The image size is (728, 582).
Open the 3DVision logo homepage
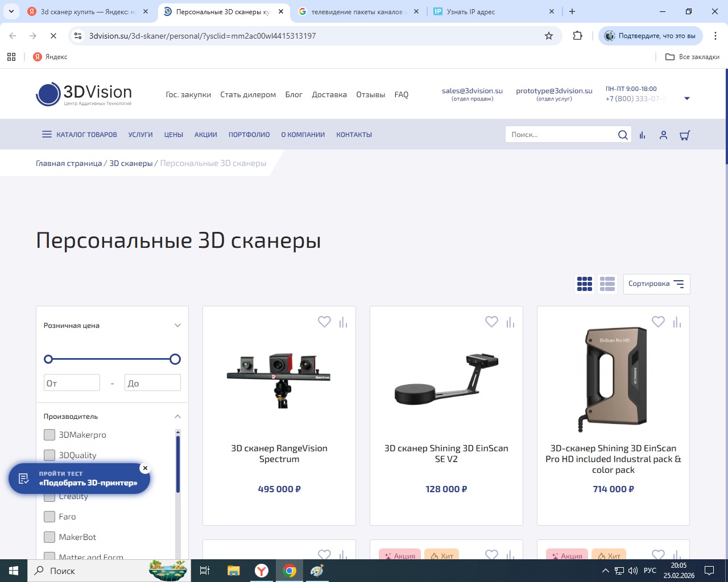84,94
